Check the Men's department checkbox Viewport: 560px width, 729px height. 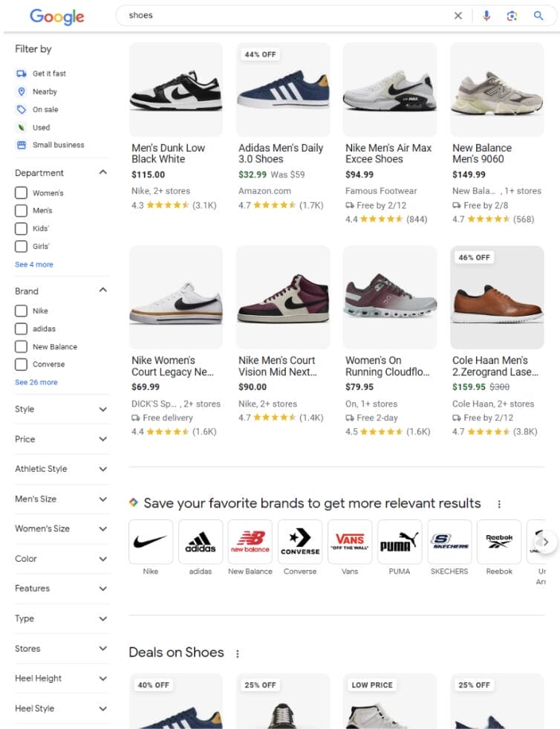click(22, 210)
